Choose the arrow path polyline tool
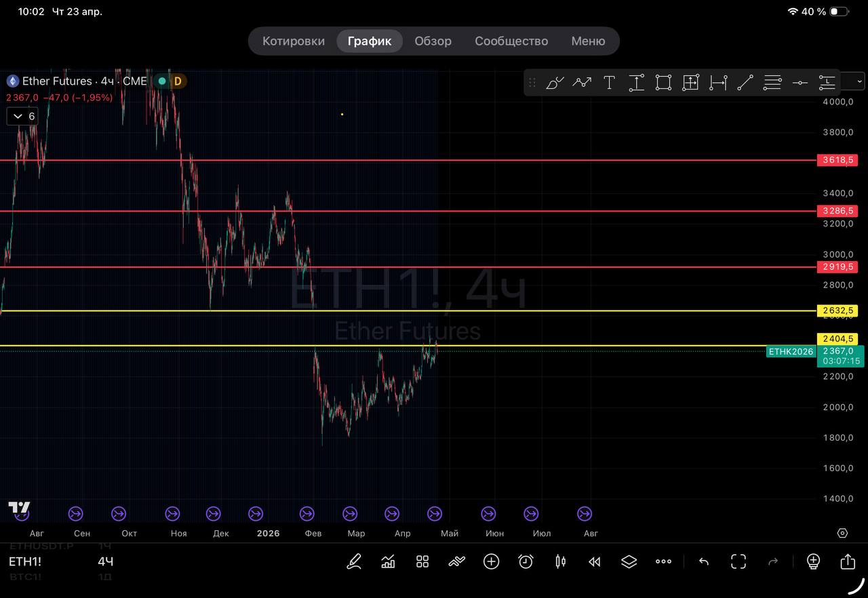 point(582,83)
